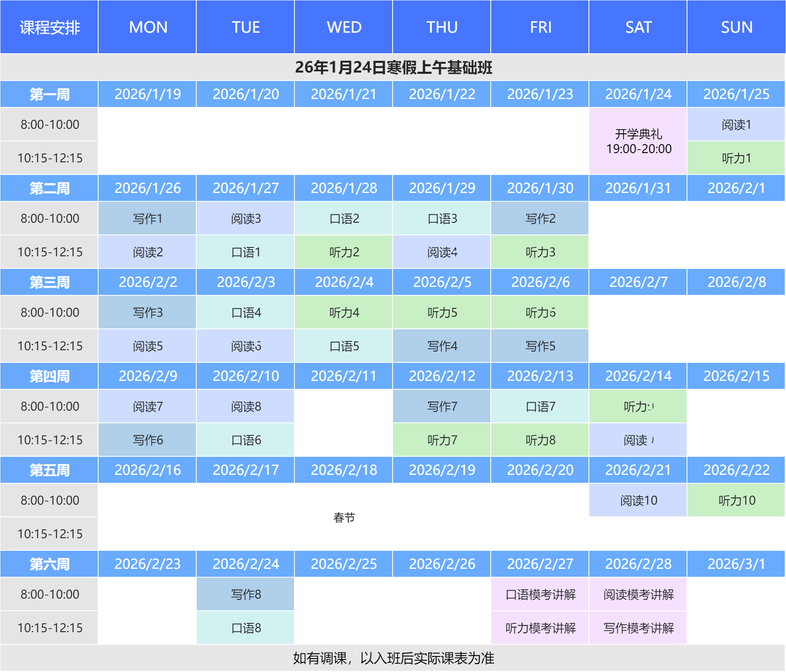This screenshot has width=786, height=672.
Task: Select the 阅读1 class cell
Action: point(736,125)
